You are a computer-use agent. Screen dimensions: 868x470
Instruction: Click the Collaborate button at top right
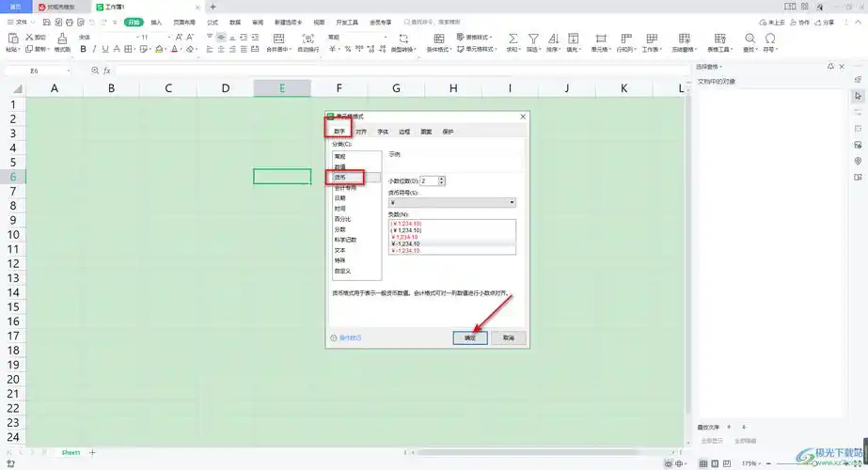(x=799, y=23)
